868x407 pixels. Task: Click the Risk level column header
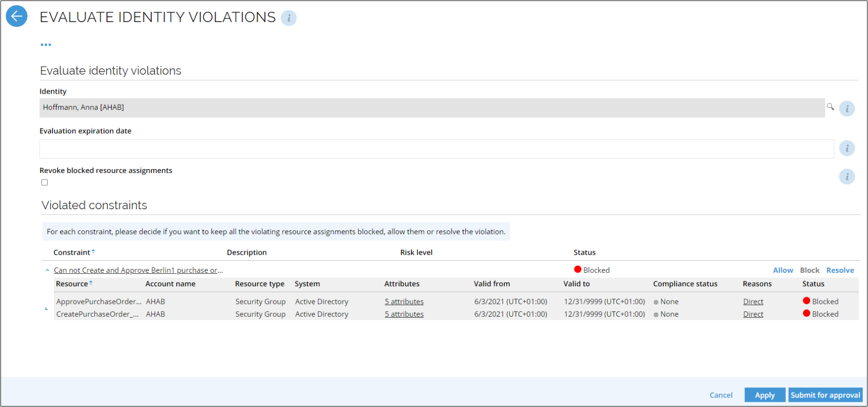coord(417,252)
